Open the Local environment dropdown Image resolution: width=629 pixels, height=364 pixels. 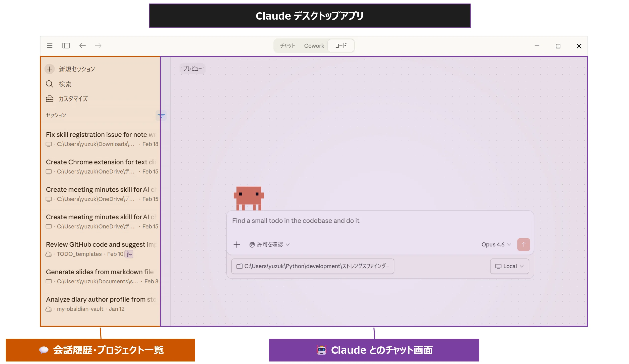pos(509,266)
